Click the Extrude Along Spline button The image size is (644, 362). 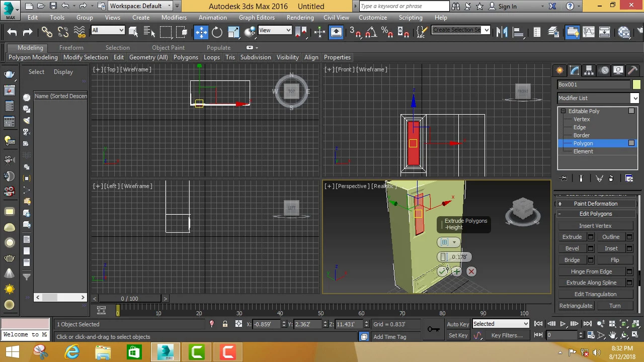coord(591,283)
